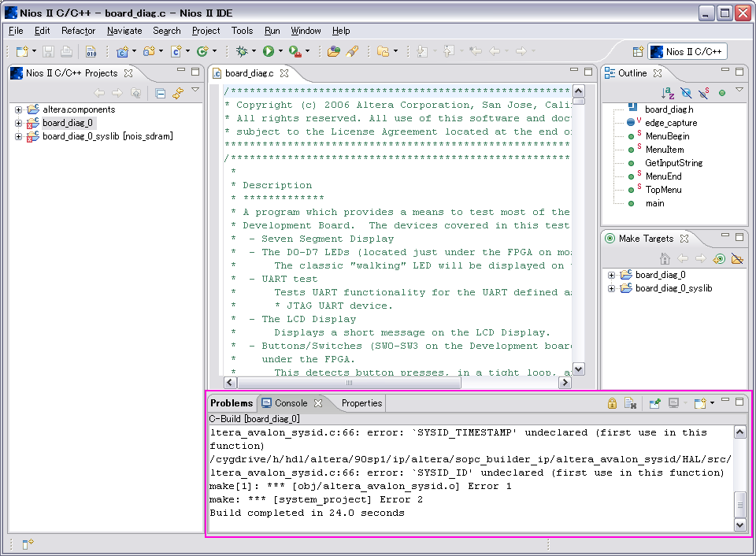The height and width of the screenshot is (556, 756).
Task: Click the binary 010 build toolbar icon
Action: [x=91, y=51]
